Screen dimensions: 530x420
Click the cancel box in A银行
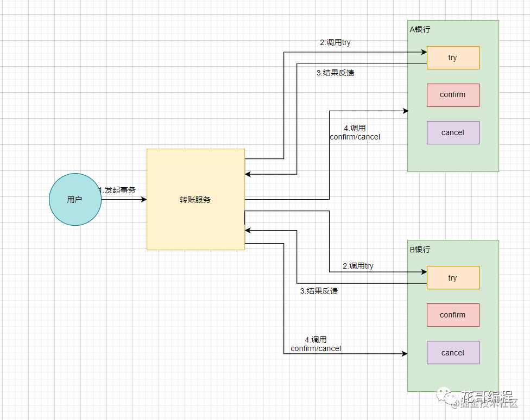[453, 132]
